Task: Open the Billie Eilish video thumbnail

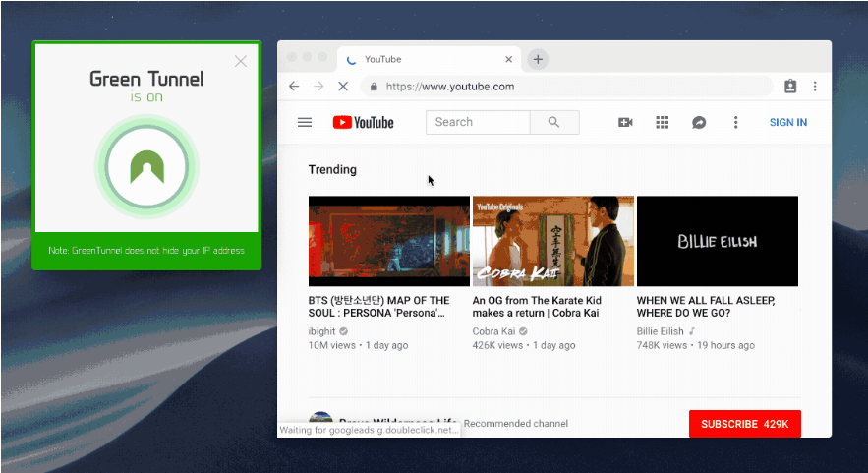Action: [718, 241]
